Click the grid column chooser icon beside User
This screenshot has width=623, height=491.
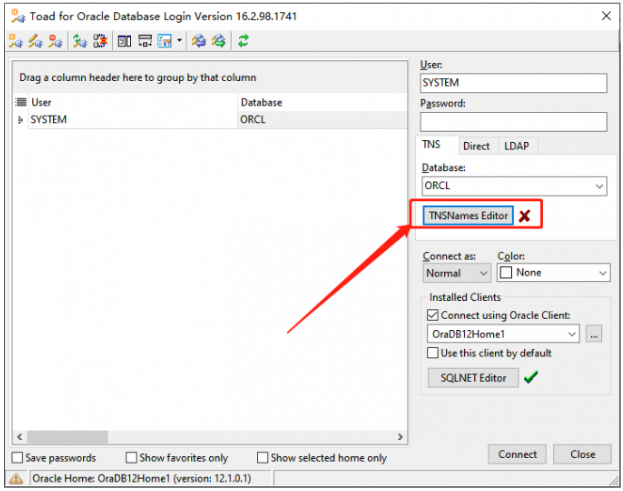pos(21,102)
